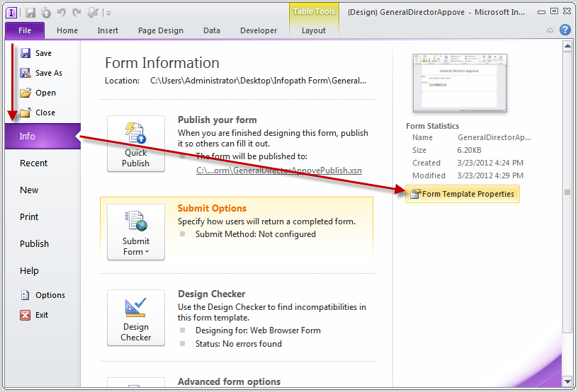Image resolution: width=578 pixels, height=392 pixels.
Task: Click the Advanced form options heading
Action: pyautogui.click(x=229, y=381)
